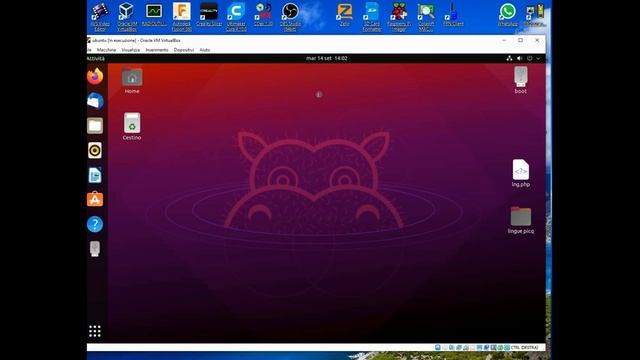
Task: Open the Attività overview
Action: pos(96,58)
